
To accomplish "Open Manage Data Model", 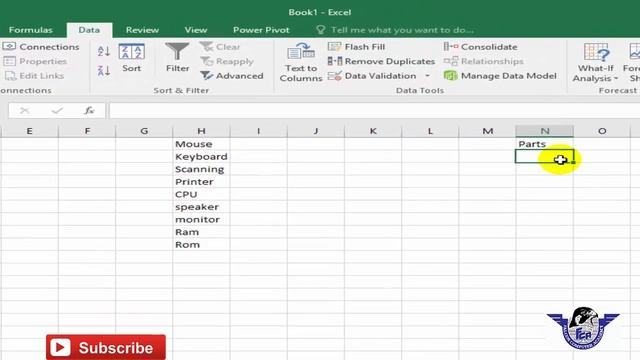I will point(500,76).
